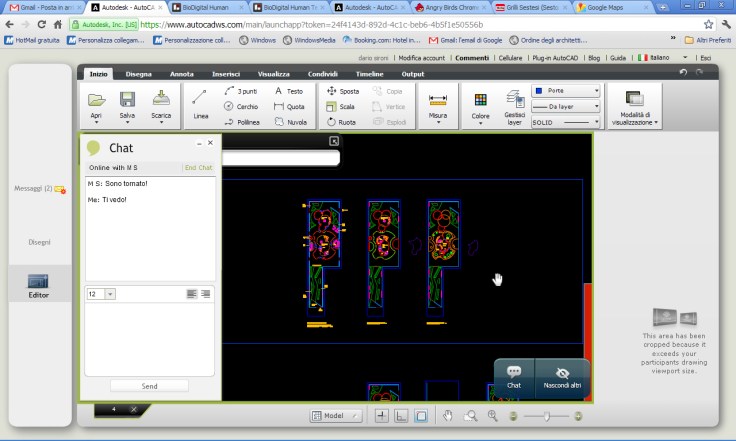Activate the pan hand tool in status bar
Screen dimensions: 736x441
click(448, 415)
